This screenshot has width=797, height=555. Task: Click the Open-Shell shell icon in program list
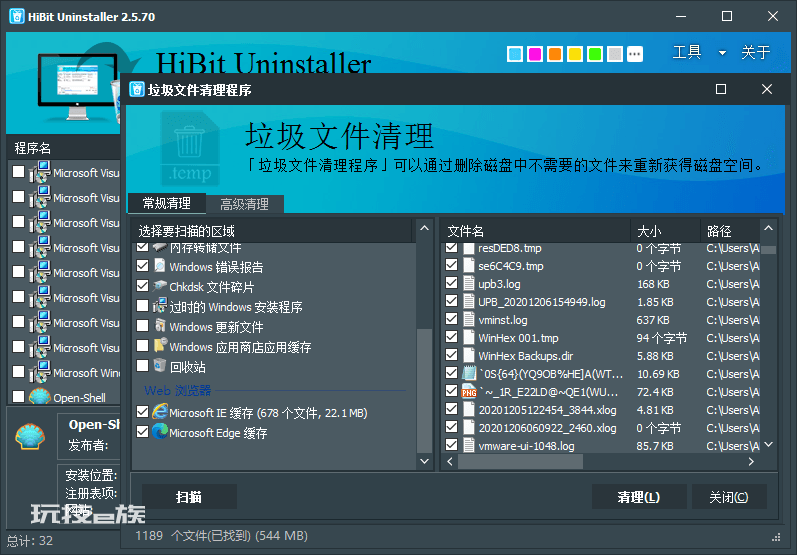40,397
